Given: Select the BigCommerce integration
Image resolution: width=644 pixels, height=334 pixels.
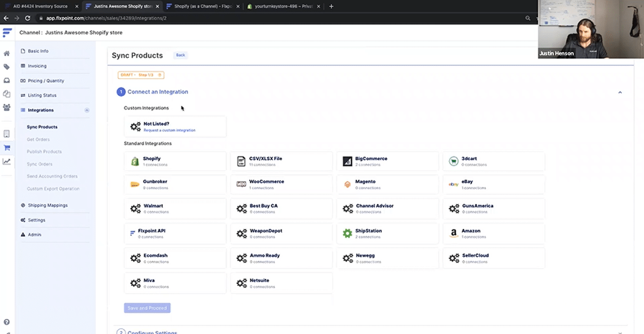Looking at the screenshot, I should 388,161.
